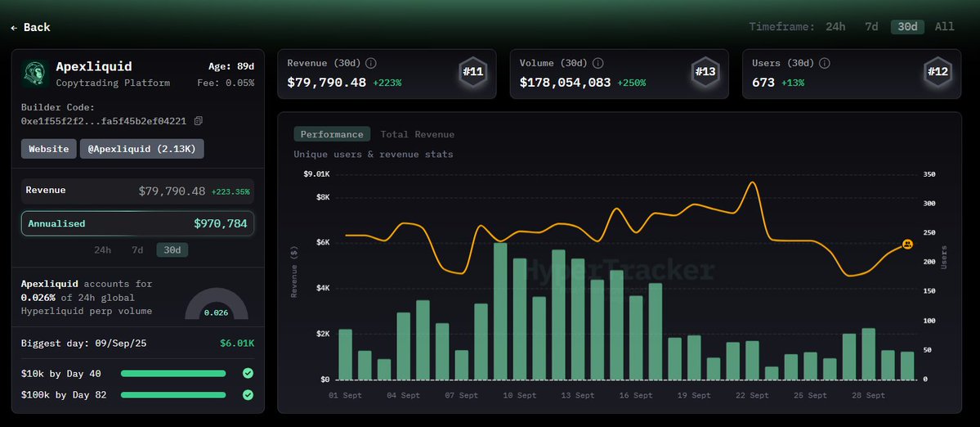Open the Website button
This screenshot has width=980, height=427.
click(x=49, y=149)
